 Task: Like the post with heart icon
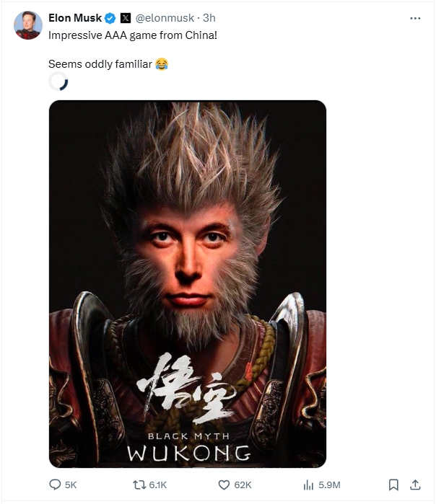click(x=224, y=485)
